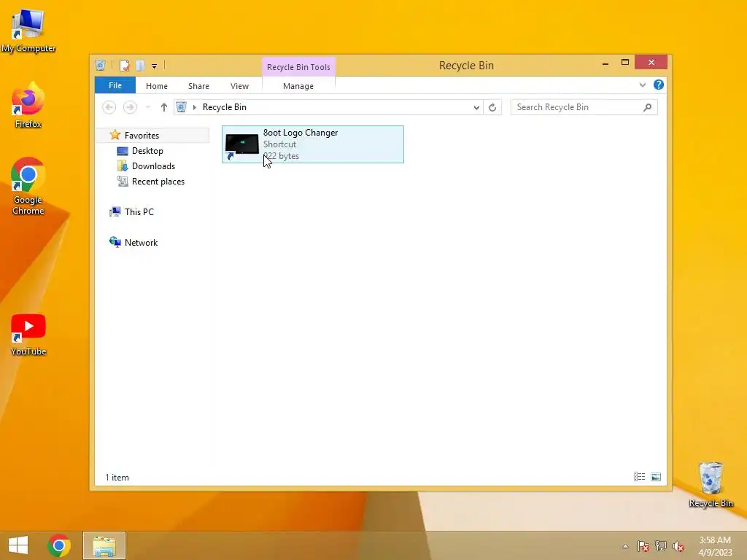Image resolution: width=747 pixels, height=560 pixels.
Task: Select Network in the navigation pane
Action: tap(141, 242)
